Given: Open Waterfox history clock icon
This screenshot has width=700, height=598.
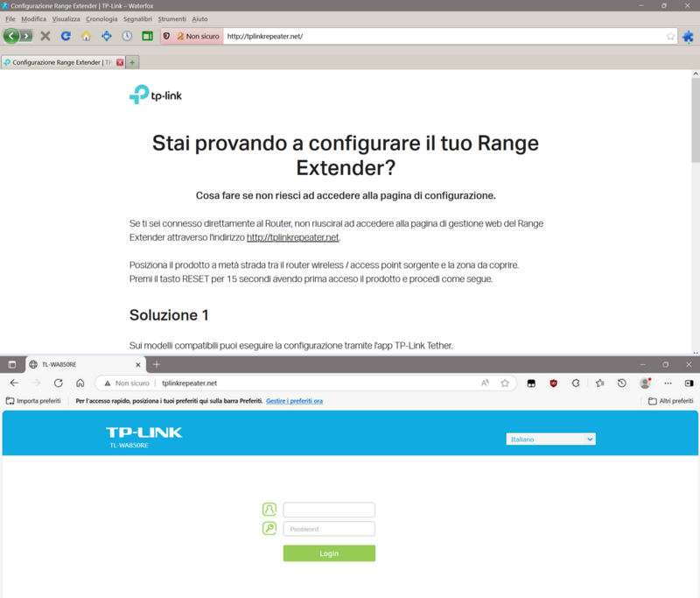Looking at the screenshot, I should pos(127,36).
